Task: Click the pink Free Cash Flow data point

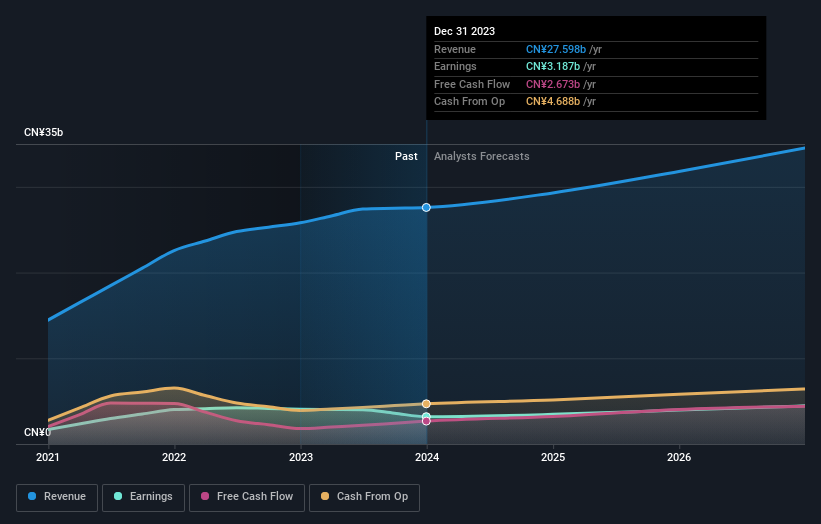Action: tap(426, 421)
